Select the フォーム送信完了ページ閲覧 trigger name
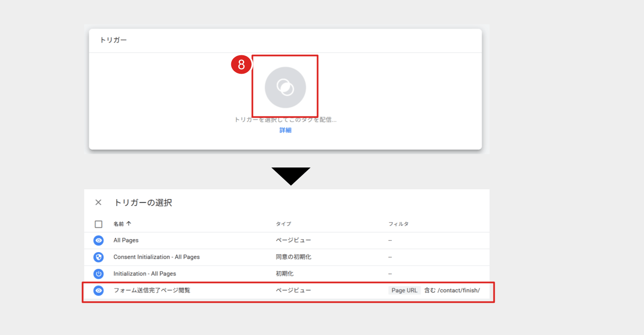644x335 pixels. click(152, 291)
